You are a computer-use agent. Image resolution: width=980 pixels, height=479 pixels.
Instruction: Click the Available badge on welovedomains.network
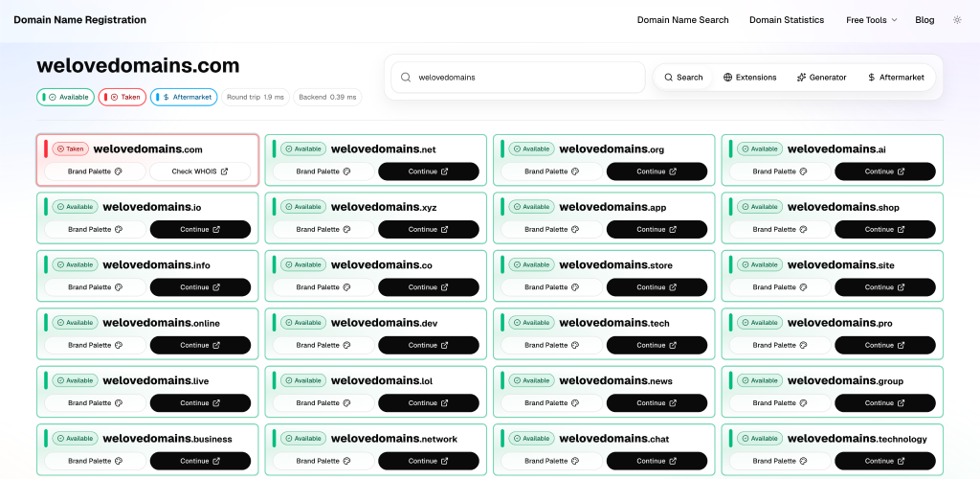tap(303, 439)
